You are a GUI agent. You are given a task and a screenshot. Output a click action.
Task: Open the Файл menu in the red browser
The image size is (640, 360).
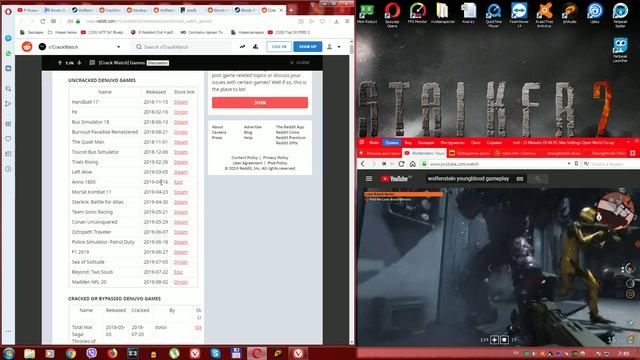(x=374, y=142)
